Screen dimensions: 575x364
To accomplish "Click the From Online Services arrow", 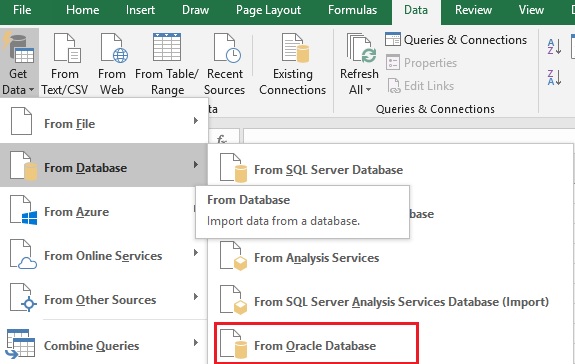I will 196,253.
